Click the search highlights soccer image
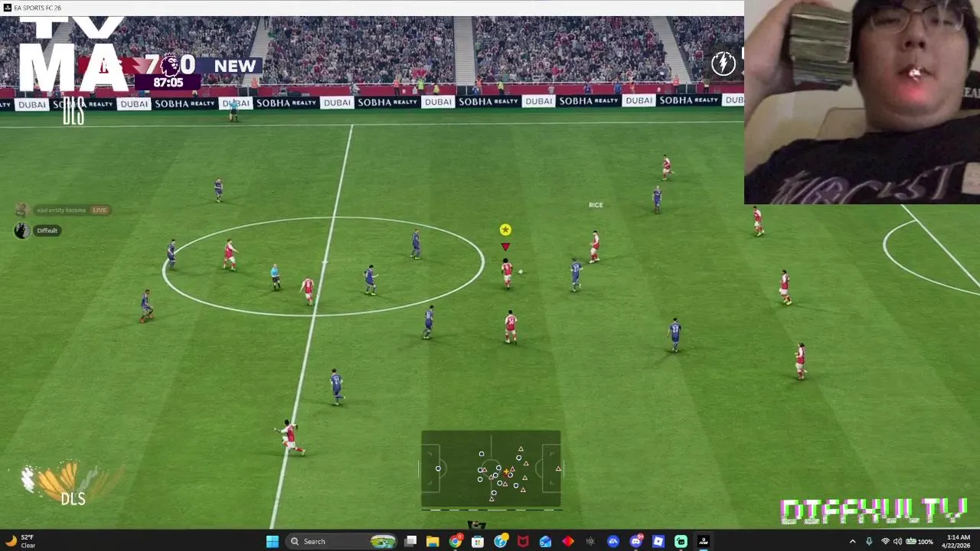Image resolution: width=980 pixels, height=551 pixels. [383, 541]
